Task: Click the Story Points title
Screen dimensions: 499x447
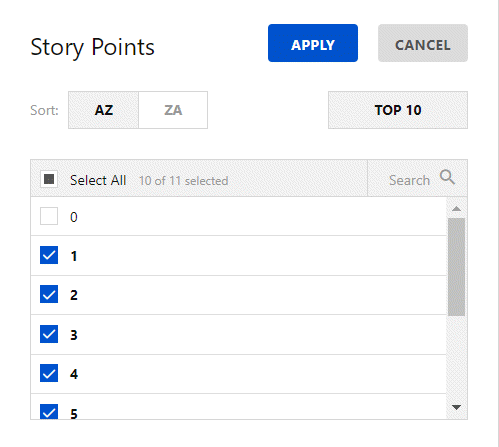Action: (x=92, y=47)
